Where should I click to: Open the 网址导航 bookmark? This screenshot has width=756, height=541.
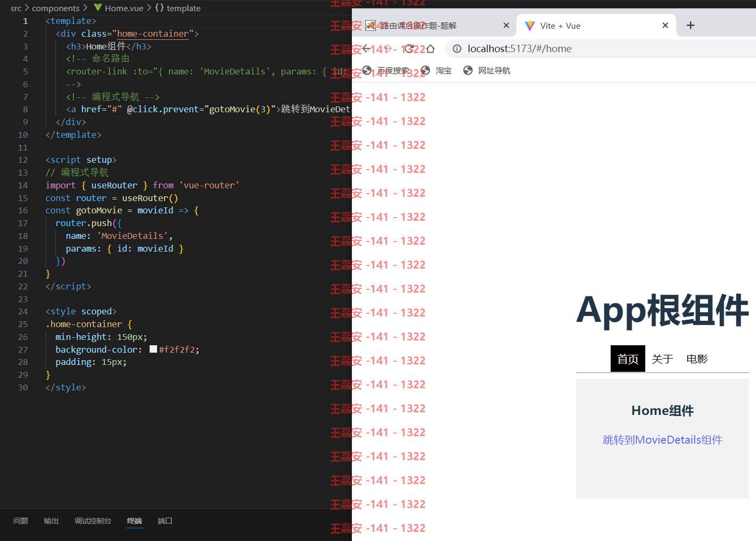click(487, 71)
